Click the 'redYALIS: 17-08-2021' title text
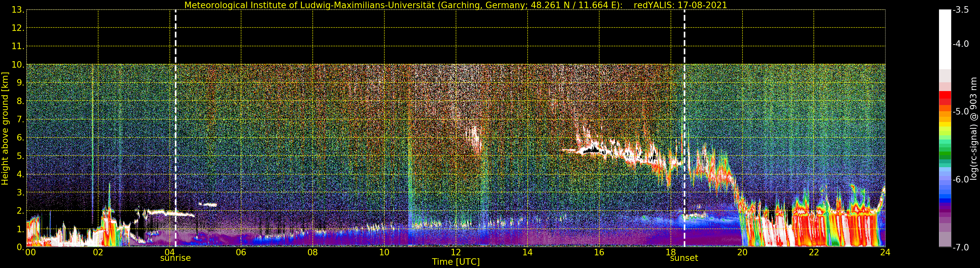This screenshot has width=980, height=268. pos(680,5)
